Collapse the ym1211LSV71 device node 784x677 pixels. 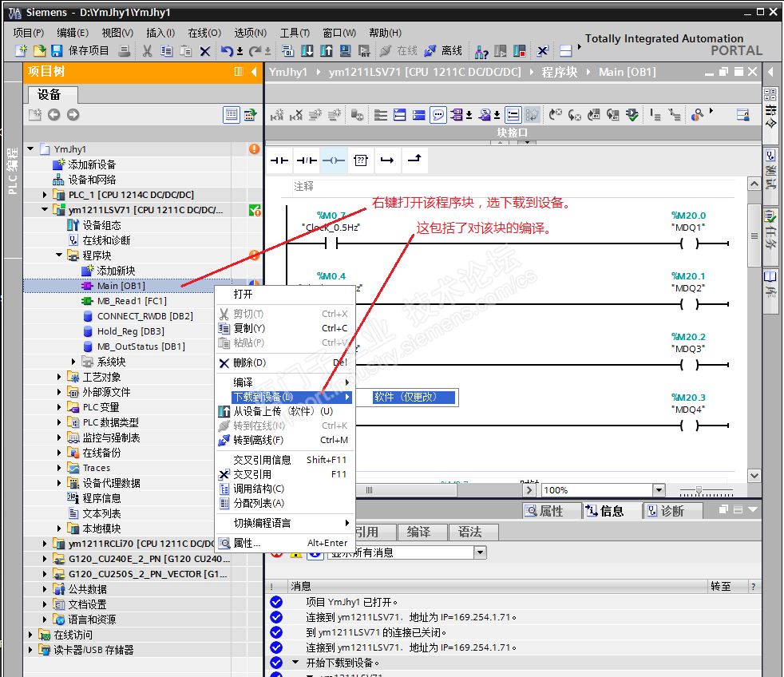click(x=45, y=209)
